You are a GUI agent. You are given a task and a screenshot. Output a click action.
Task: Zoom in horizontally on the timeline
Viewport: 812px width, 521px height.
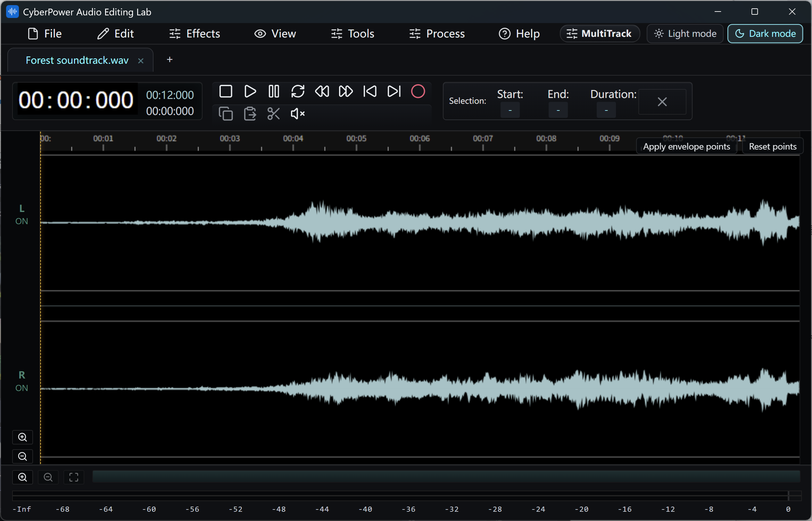point(23,477)
